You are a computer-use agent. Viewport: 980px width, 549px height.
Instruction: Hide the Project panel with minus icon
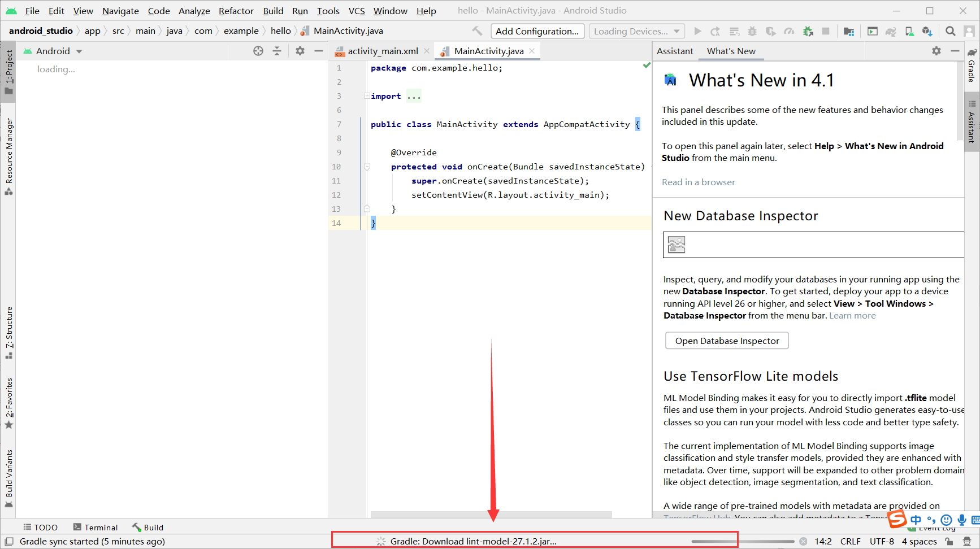pos(319,51)
